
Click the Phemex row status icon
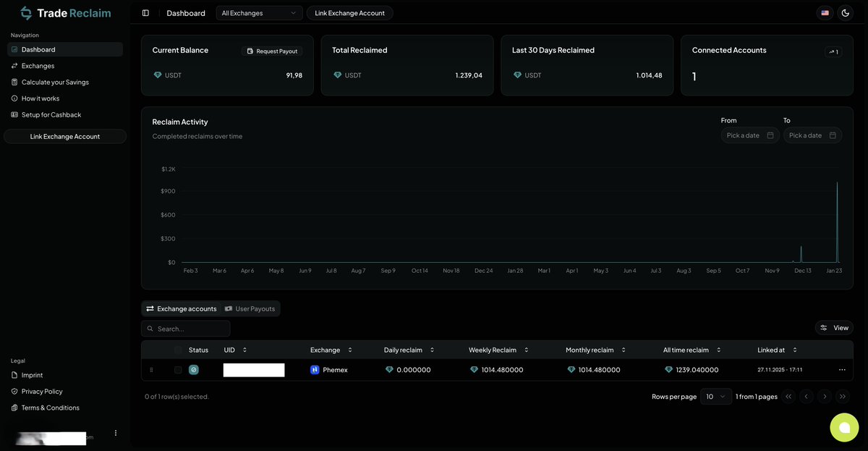(194, 370)
